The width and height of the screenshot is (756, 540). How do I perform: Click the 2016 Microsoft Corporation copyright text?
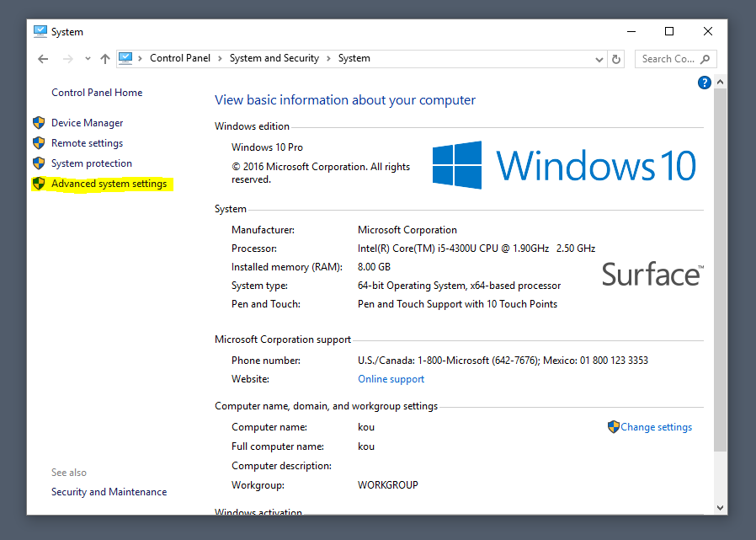(x=321, y=173)
